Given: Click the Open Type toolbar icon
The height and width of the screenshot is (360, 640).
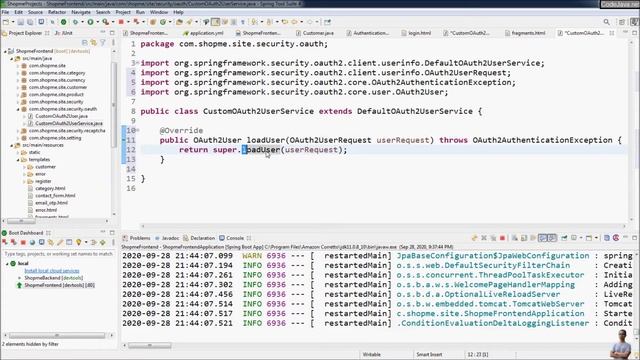Looking at the screenshot, I should [x=180, y=22].
